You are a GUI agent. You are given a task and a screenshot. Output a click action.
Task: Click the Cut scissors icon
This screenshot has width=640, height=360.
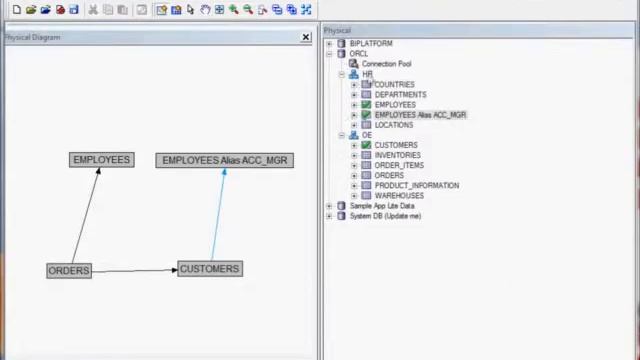click(x=93, y=9)
